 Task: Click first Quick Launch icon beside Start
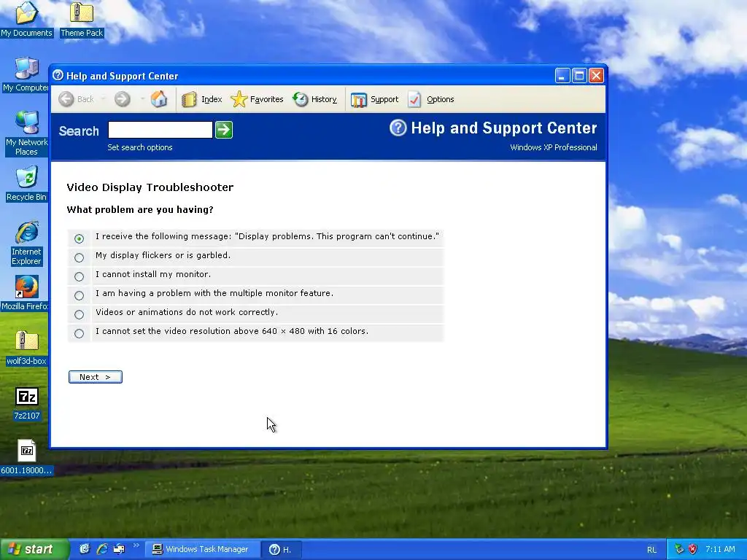point(85,549)
